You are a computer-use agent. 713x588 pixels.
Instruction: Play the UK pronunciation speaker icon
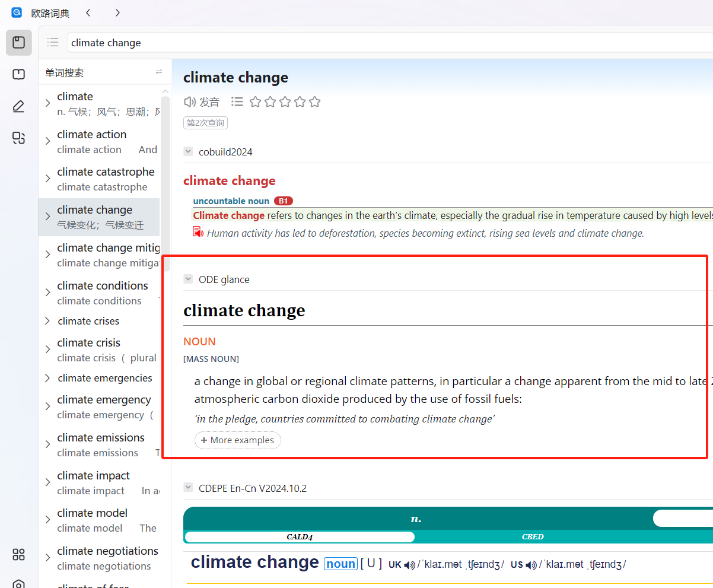pos(409,565)
